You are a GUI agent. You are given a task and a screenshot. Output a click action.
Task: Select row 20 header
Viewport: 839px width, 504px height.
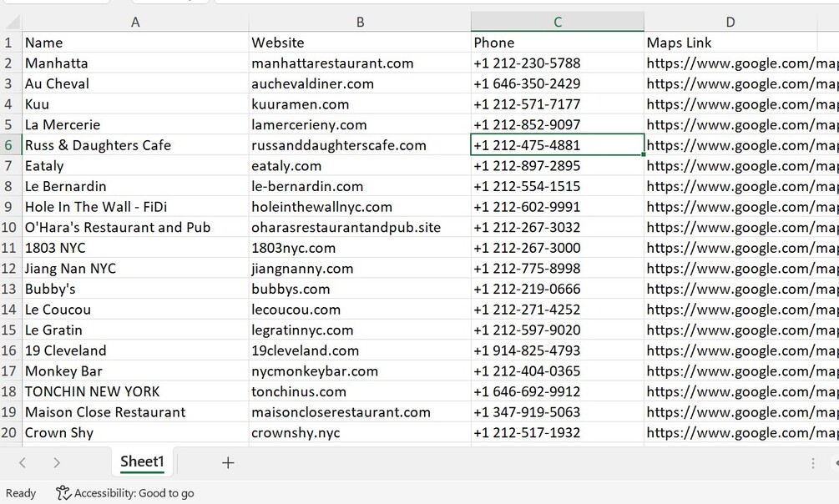click(11, 432)
